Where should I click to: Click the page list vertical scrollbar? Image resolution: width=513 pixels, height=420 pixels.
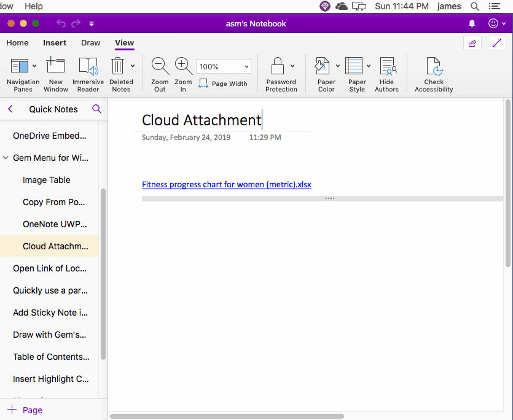(x=103, y=270)
